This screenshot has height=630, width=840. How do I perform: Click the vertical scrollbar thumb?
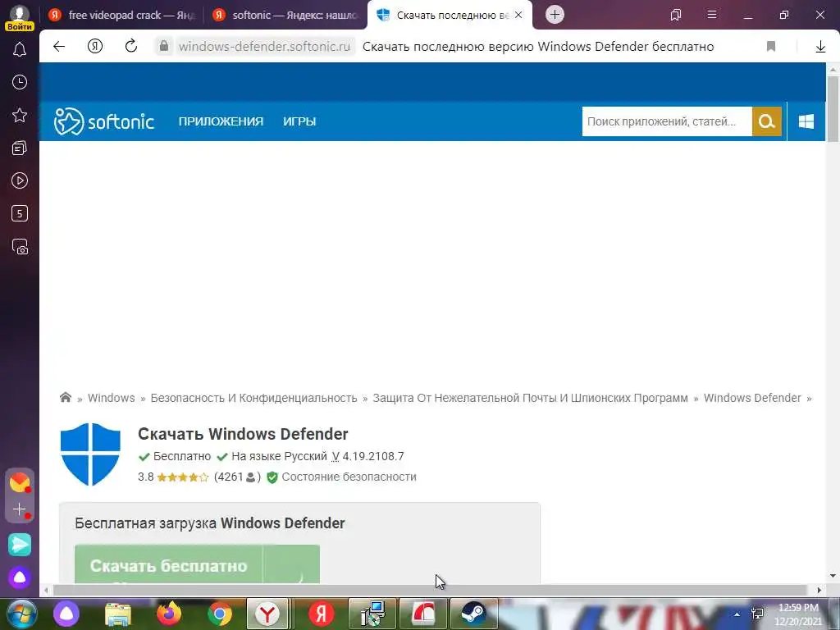[832, 109]
